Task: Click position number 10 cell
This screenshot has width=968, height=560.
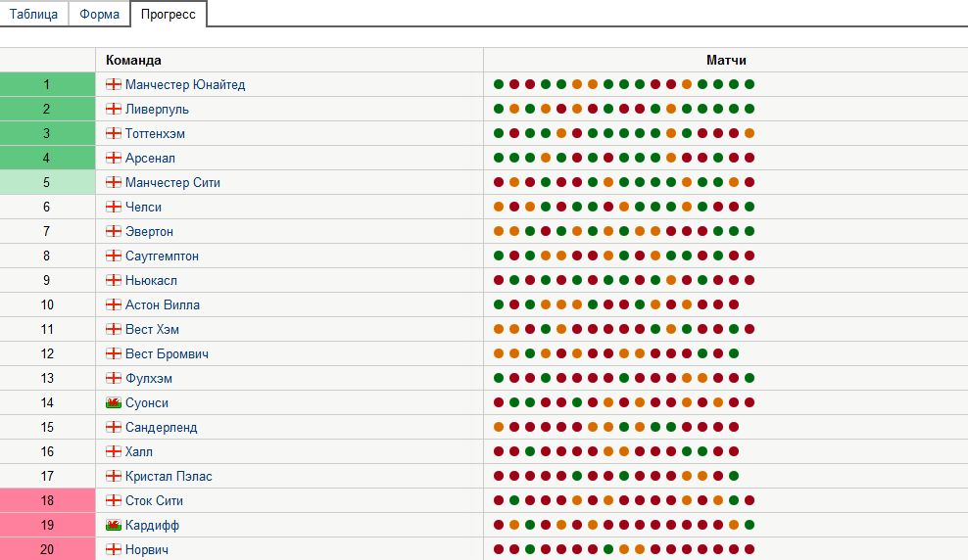Action: coord(48,304)
